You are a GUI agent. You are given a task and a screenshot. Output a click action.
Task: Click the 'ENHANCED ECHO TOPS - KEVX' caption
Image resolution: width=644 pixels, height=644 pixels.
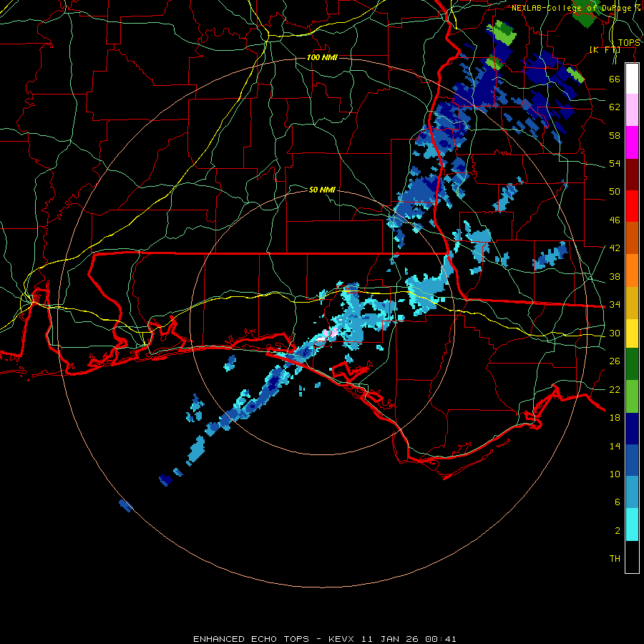click(x=274, y=639)
